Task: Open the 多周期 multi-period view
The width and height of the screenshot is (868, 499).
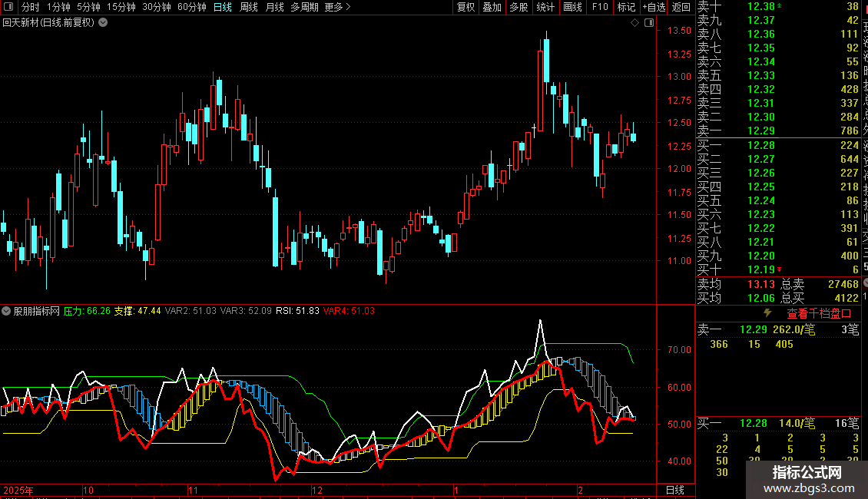Action: click(304, 7)
